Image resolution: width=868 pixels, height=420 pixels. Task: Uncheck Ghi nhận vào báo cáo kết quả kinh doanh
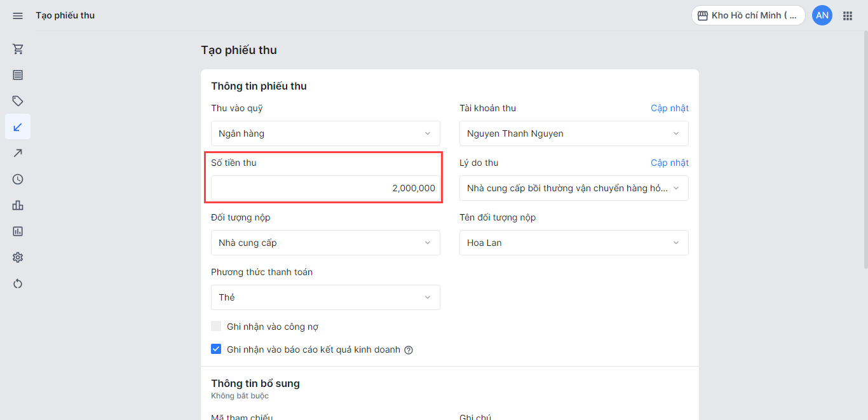pyautogui.click(x=217, y=349)
